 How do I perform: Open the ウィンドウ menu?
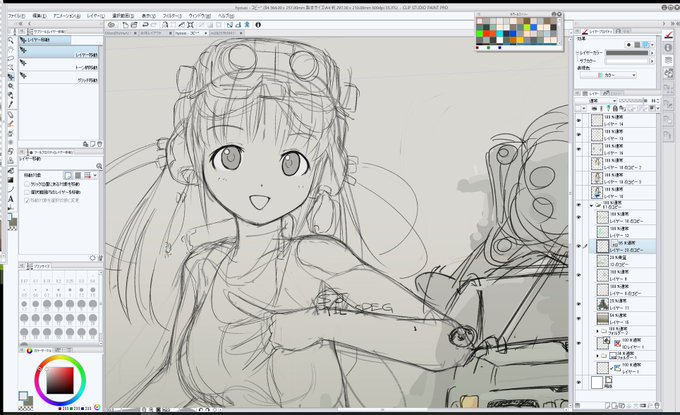tap(199, 16)
